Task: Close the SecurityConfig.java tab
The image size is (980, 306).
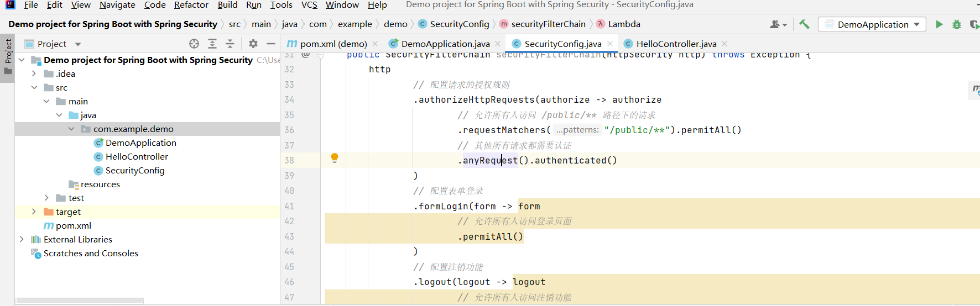Action: (x=610, y=44)
